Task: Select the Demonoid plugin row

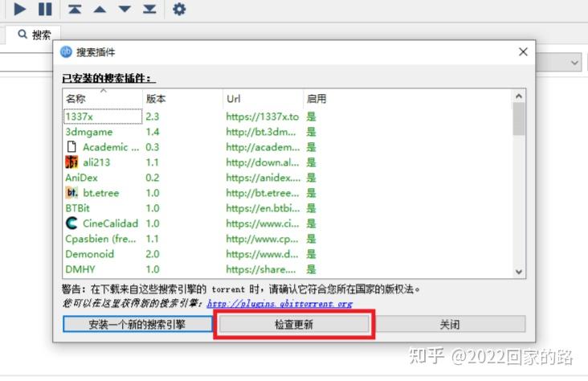Action: 288,254
